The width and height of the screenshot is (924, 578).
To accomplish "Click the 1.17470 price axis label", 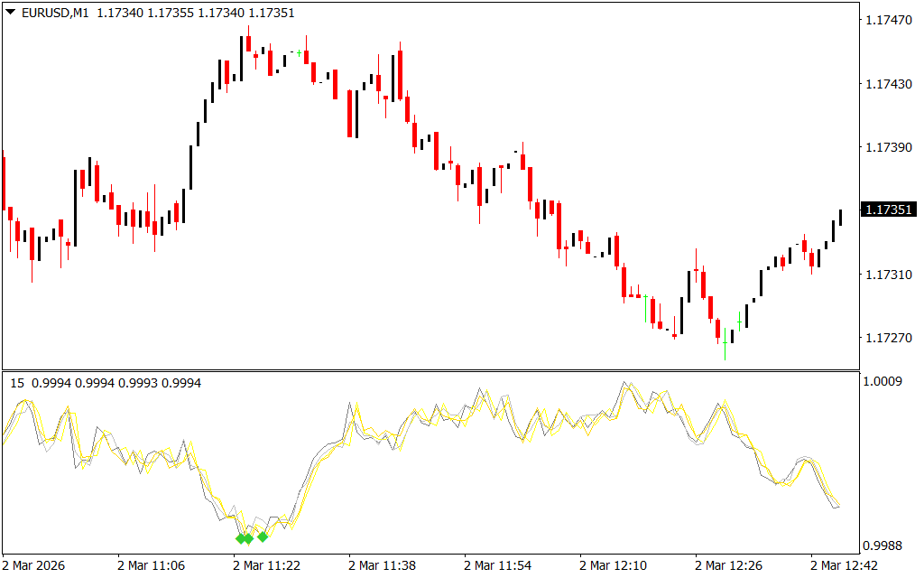I will pyautogui.click(x=890, y=20).
